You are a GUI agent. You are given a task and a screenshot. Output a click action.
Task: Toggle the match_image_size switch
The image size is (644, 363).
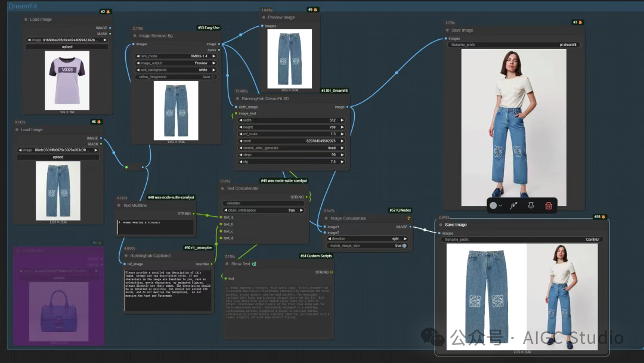[404, 246]
